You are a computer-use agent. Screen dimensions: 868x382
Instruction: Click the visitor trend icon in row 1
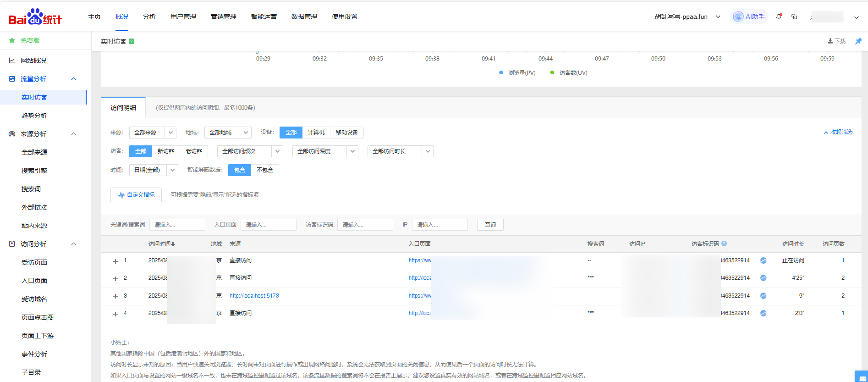(x=763, y=260)
